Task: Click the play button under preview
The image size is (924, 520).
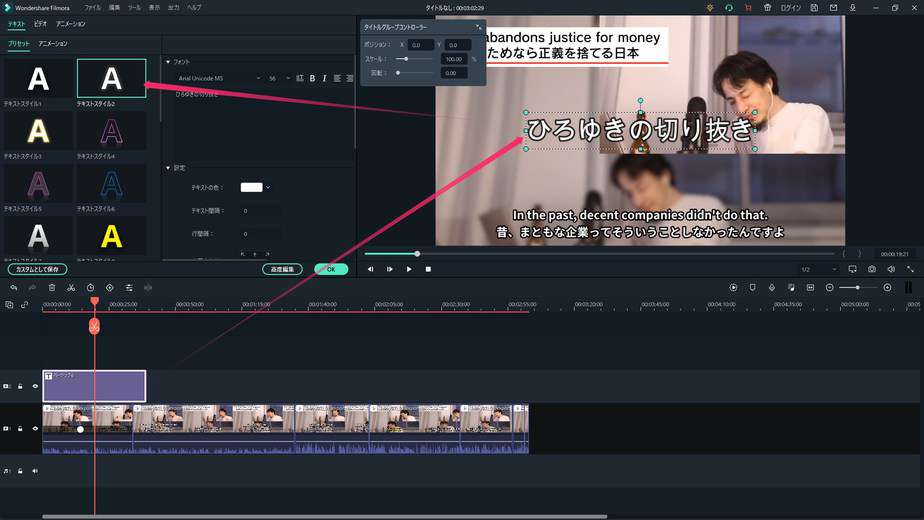Action: pos(409,269)
